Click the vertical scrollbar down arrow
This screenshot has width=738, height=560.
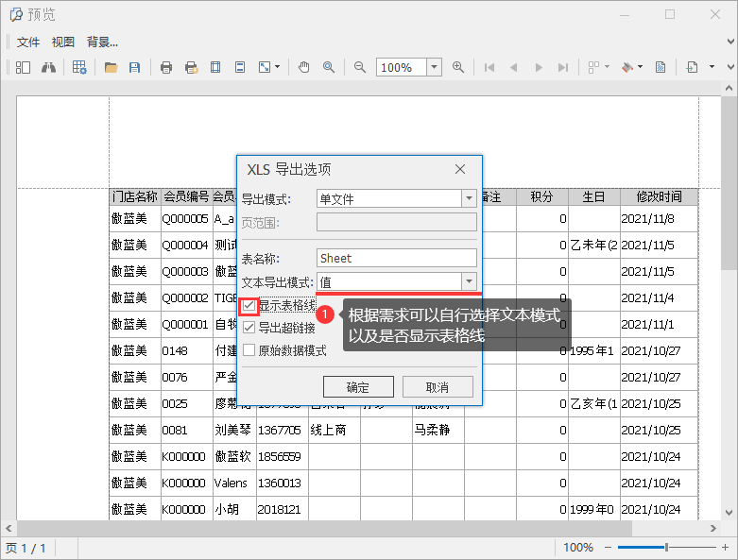pos(729,513)
